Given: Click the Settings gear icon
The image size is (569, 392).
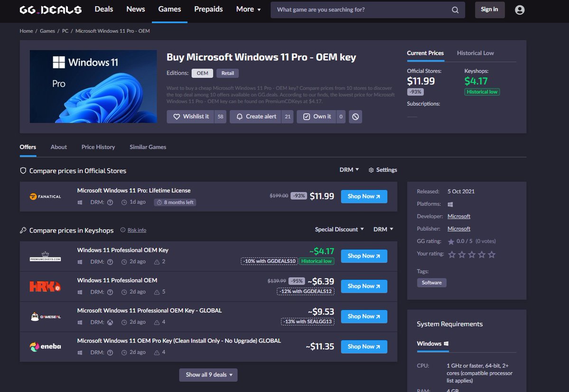Looking at the screenshot, I should tap(371, 170).
